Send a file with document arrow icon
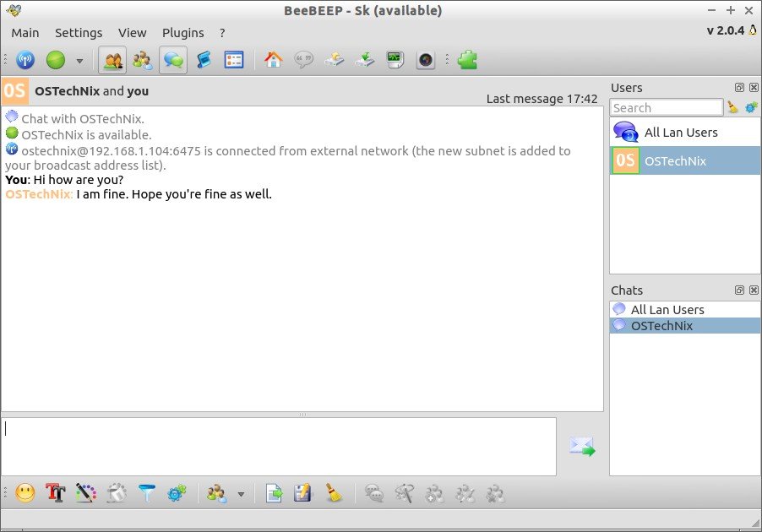The image size is (762, 532). click(274, 494)
